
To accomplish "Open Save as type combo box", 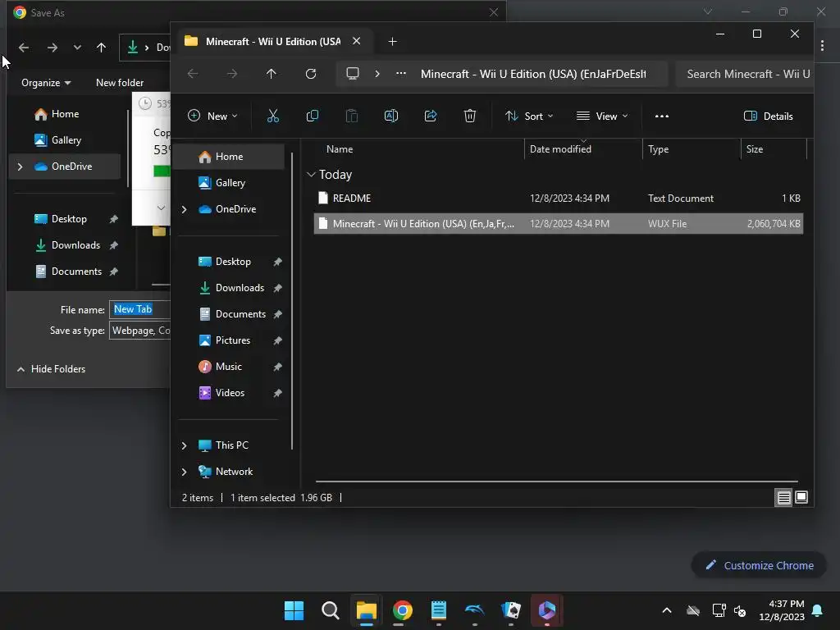I will click(x=139, y=331).
